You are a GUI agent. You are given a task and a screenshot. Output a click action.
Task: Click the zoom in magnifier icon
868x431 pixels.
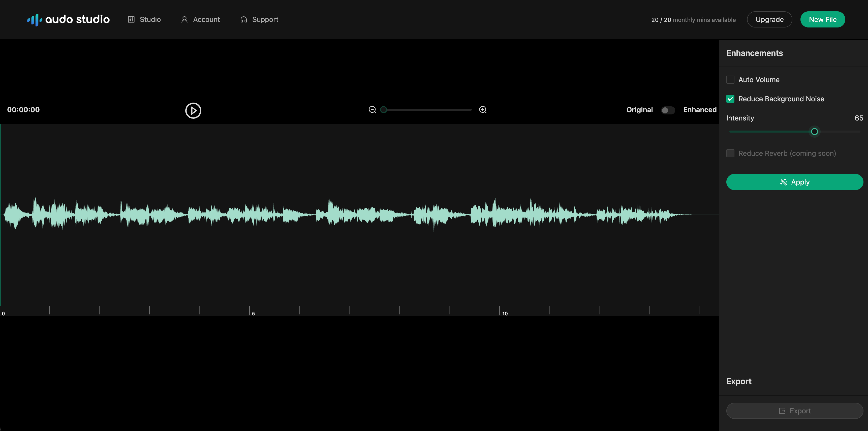tap(483, 110)
